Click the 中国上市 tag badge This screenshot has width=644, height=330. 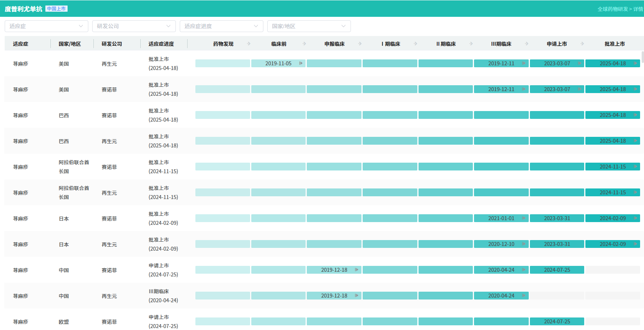point(56,9)
